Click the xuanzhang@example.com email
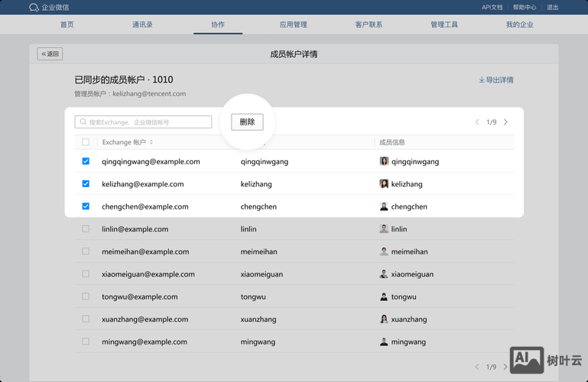 click(x=145, y=319)
